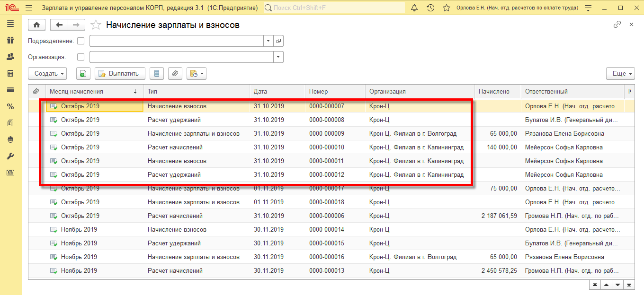The image size is (644, 295).
Task: Select the row with amount 65 000,00 for October
Action: 331,134
